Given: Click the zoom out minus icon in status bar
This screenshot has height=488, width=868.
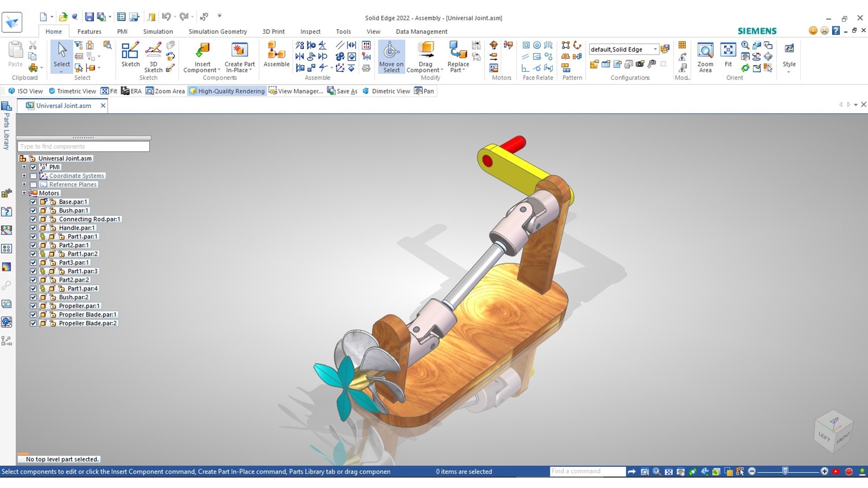Looking at the screenshot, I should [x=752, y=471].
